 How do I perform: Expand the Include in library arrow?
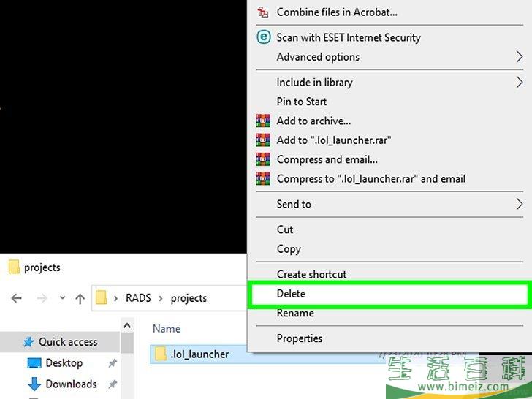coord(520,82)
